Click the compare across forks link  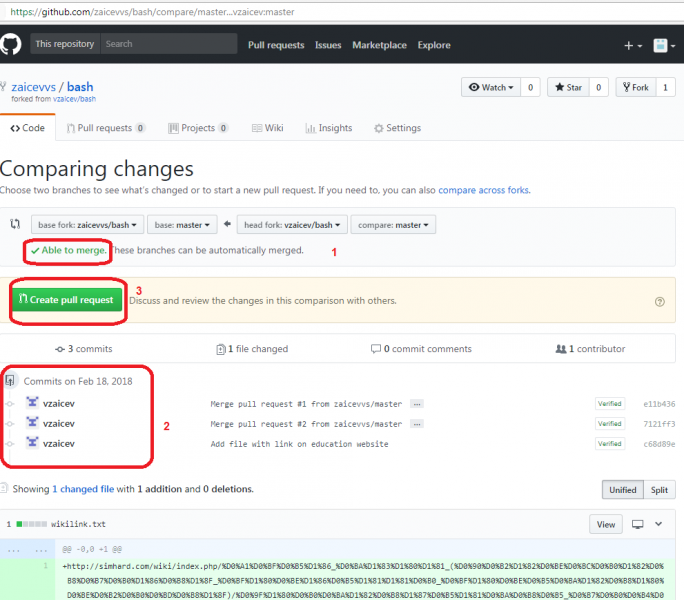(x=483, y=190)
